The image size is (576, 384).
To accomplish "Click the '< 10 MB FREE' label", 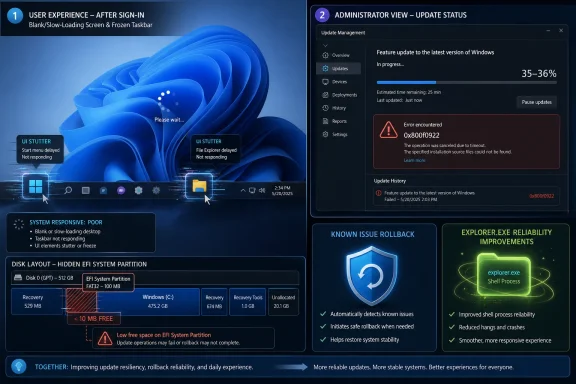I will [94, 319].
